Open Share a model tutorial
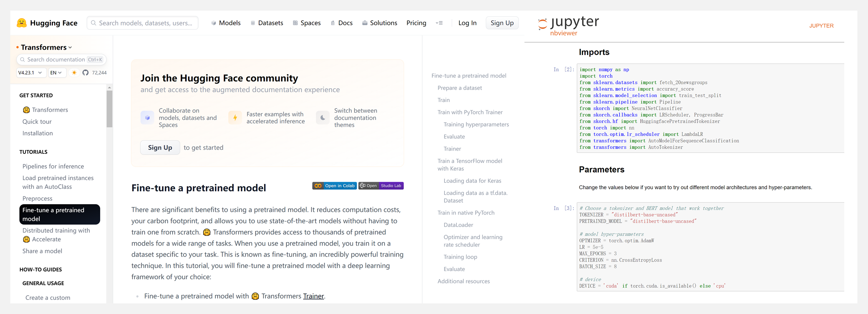The image size is (868, 314). pos(42,251)
